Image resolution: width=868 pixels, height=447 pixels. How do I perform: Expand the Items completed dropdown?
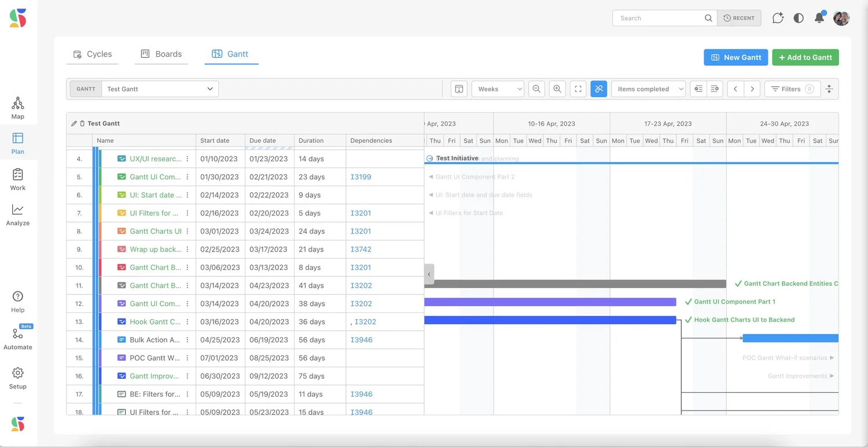point(648,88)
